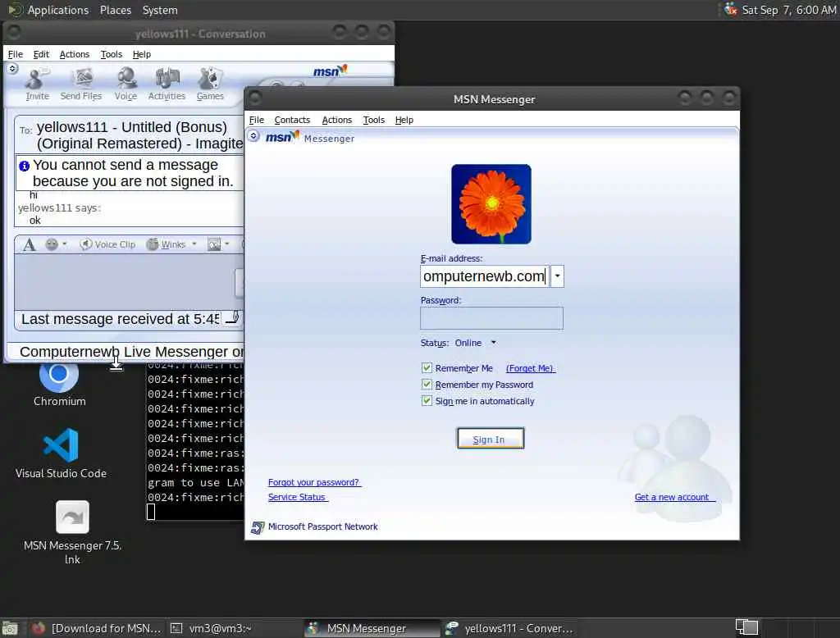The height and width of the screenshot is (638, 840).
Task: Expand the background picker dropdown arrow
Action: 227,244
